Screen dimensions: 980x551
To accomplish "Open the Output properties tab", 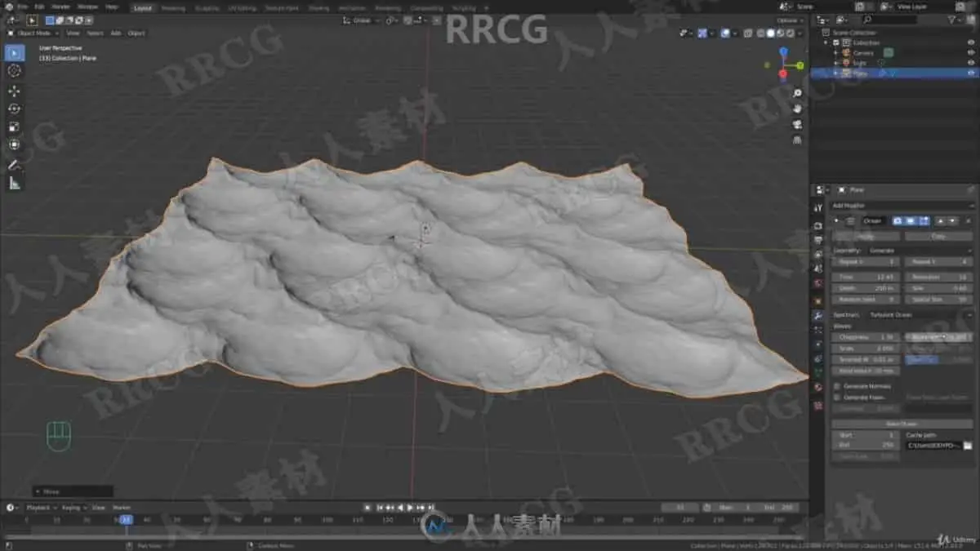I will point(817,240).
